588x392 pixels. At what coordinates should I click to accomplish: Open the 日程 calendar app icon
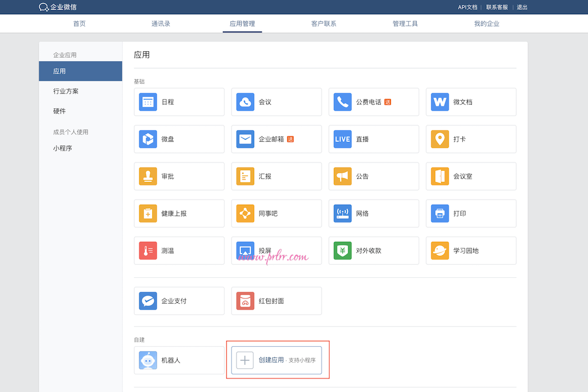click(148, 102)
